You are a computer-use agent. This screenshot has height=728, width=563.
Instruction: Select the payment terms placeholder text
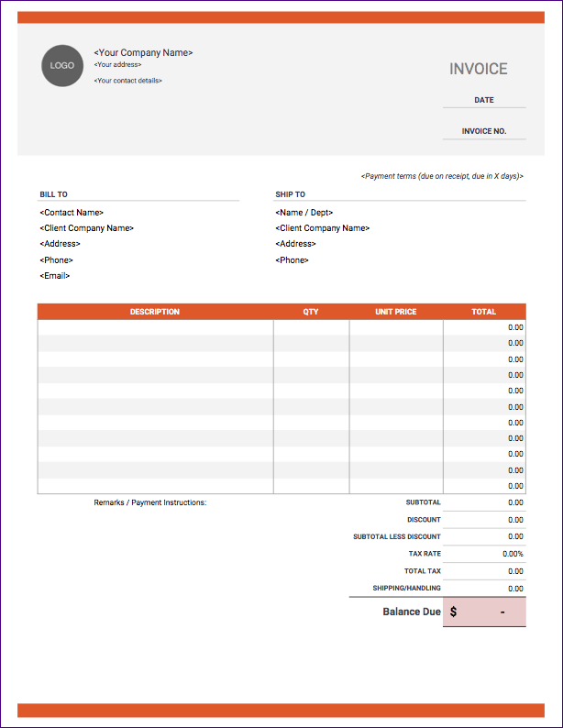(442, 176)
